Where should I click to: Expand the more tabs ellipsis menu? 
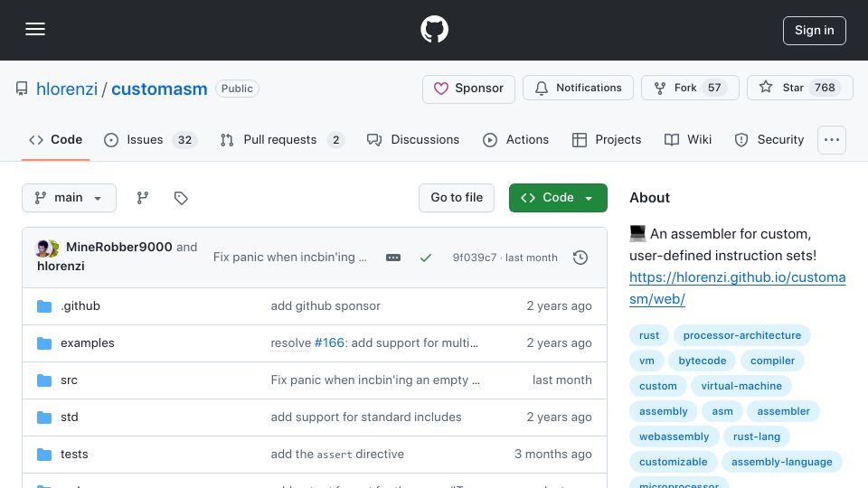832,140
